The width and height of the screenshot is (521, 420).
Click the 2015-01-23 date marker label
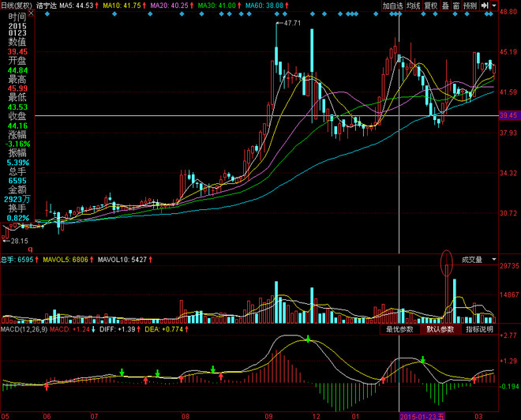pos(422,416)
